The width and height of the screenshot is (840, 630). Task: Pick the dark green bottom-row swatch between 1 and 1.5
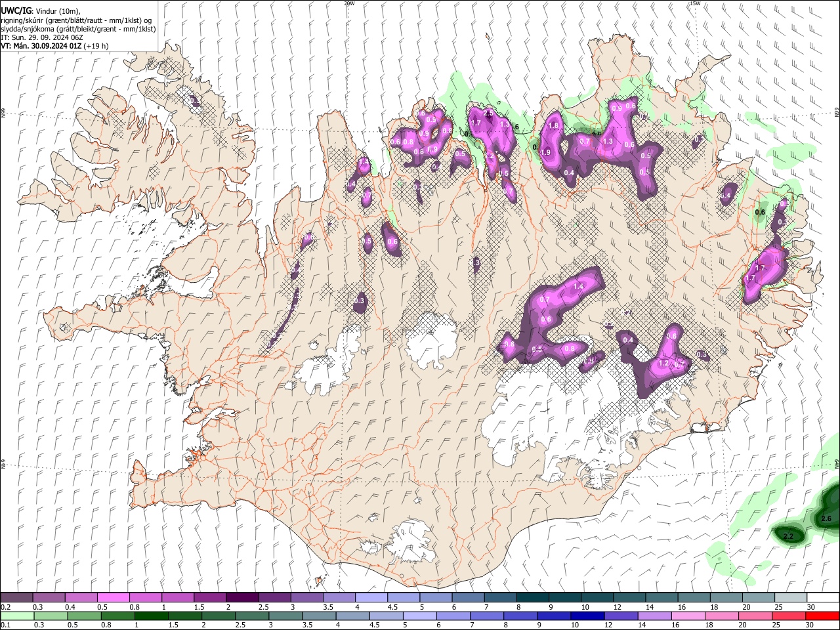click(x=146, y=616)
